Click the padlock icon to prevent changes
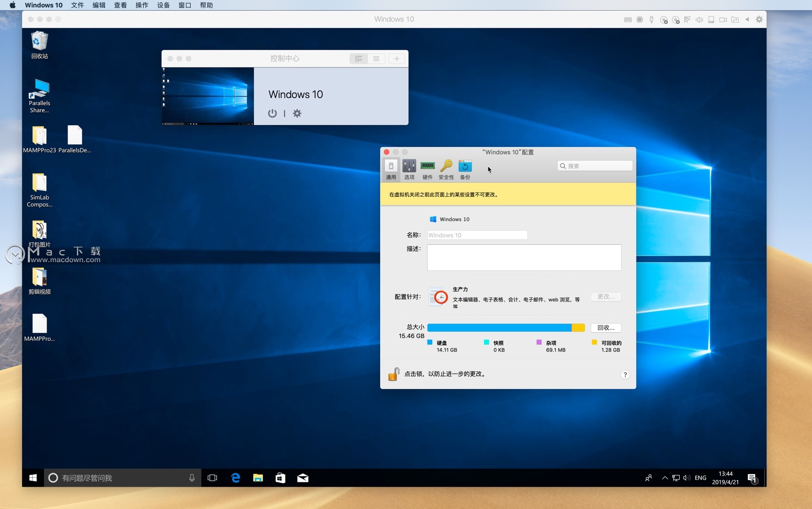812x509 pixels. 393,374
